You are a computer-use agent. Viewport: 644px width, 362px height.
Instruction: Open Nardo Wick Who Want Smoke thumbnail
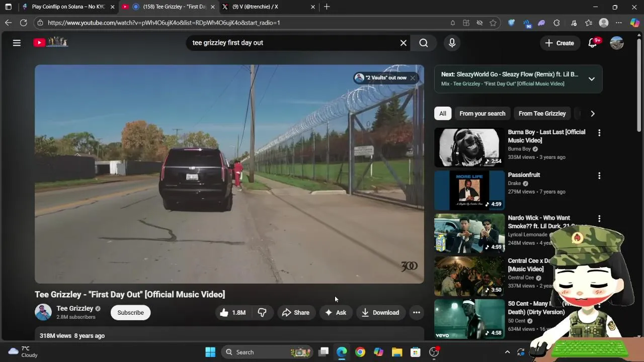(469, 233)
